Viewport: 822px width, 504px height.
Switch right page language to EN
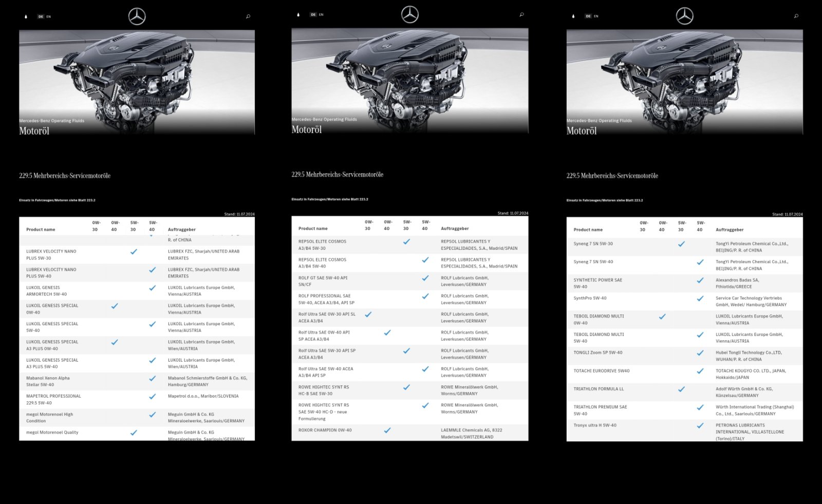596,16
